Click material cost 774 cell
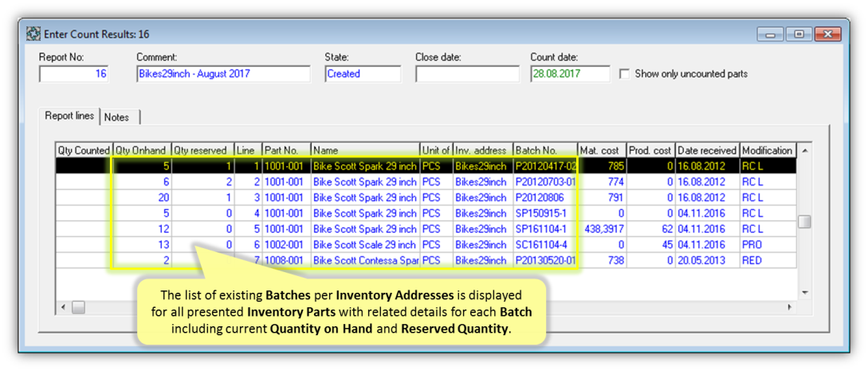This screenshot has height=371, width=868. [x=602, y=181]
